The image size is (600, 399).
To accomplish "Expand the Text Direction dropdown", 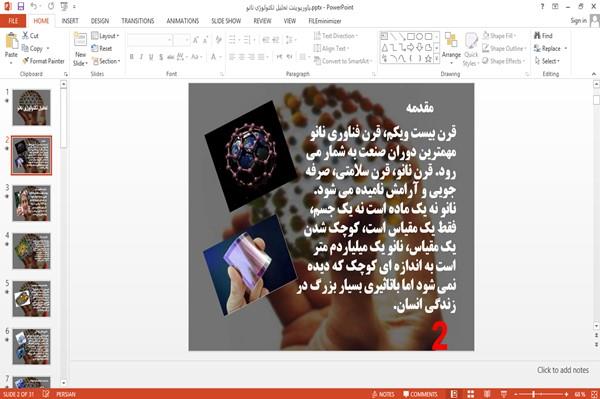I will [x=336, y=36].
